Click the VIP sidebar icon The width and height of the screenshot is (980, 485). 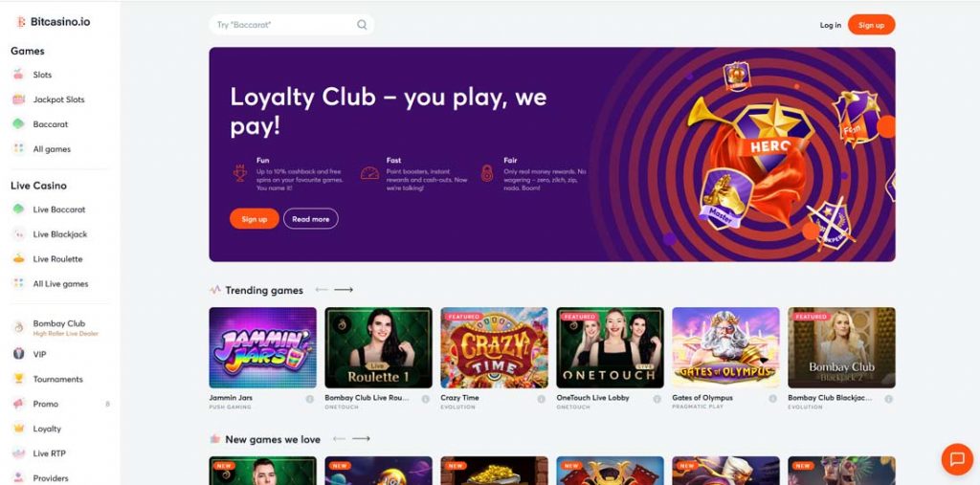[x=19, y=354]
